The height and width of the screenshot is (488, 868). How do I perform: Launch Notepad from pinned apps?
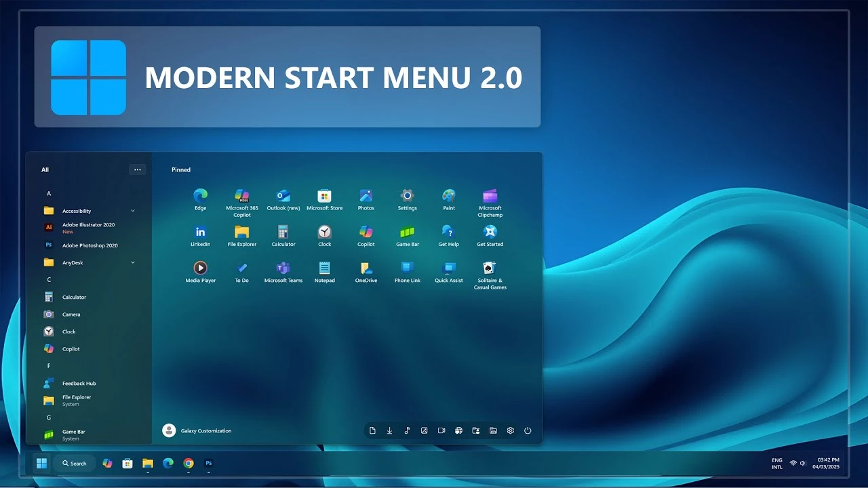[x=325, y=272]
